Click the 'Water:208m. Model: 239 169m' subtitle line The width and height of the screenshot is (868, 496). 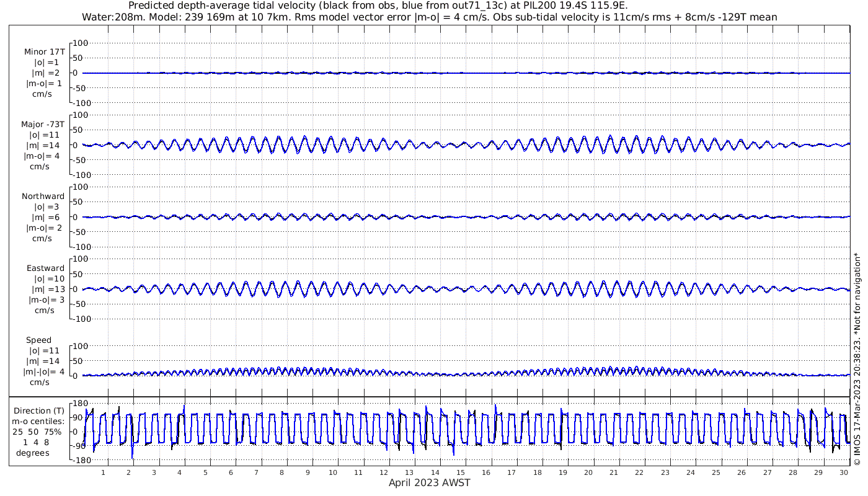tap(429, 17)
